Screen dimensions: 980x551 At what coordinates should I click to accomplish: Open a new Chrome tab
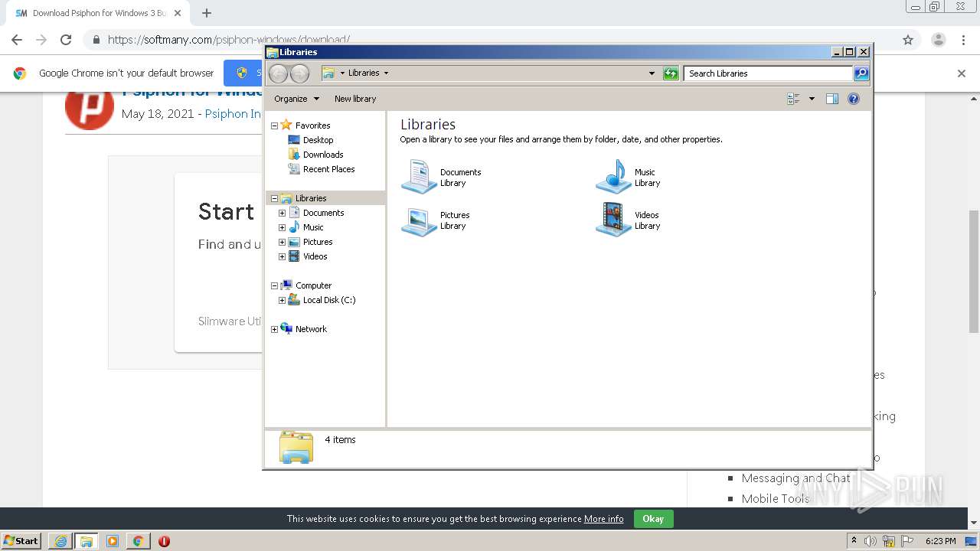[x=207, y=13]
